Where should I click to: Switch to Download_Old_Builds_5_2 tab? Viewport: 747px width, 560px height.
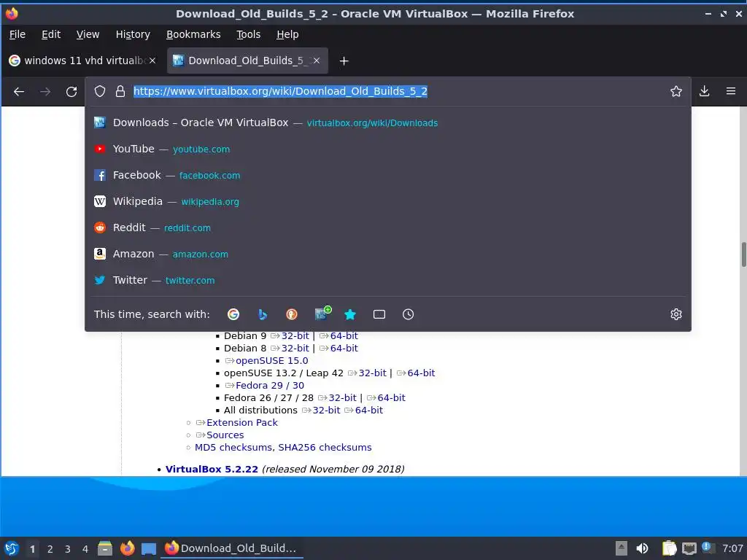[247, 61]
